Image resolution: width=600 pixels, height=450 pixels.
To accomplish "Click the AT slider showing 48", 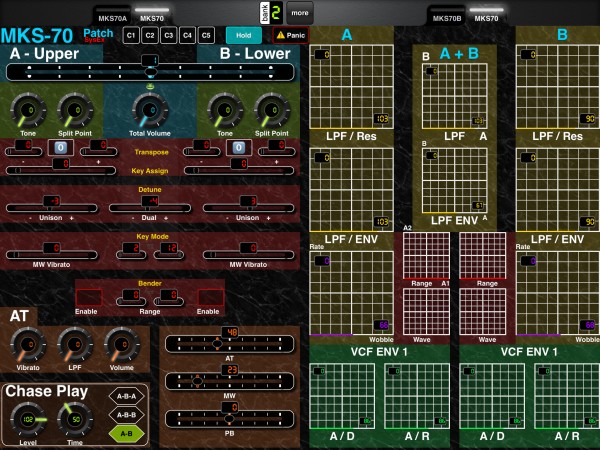I will (x=230, y=344).
